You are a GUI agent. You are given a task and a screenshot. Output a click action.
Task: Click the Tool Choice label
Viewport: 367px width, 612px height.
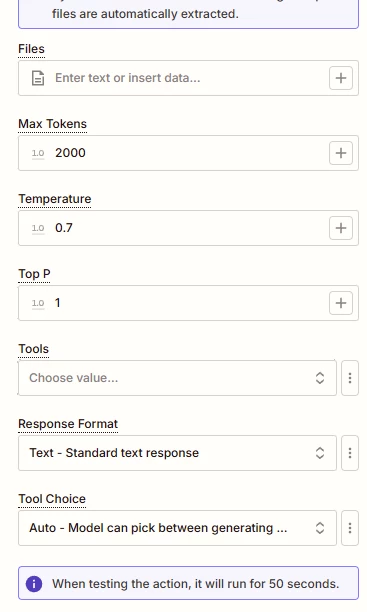(x=52, y=499)
